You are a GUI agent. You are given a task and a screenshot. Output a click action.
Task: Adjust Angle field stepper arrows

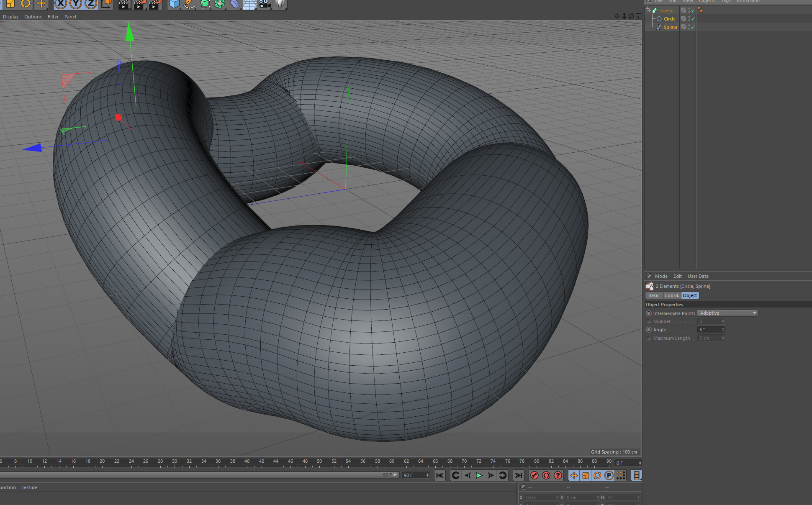point(723,330)
